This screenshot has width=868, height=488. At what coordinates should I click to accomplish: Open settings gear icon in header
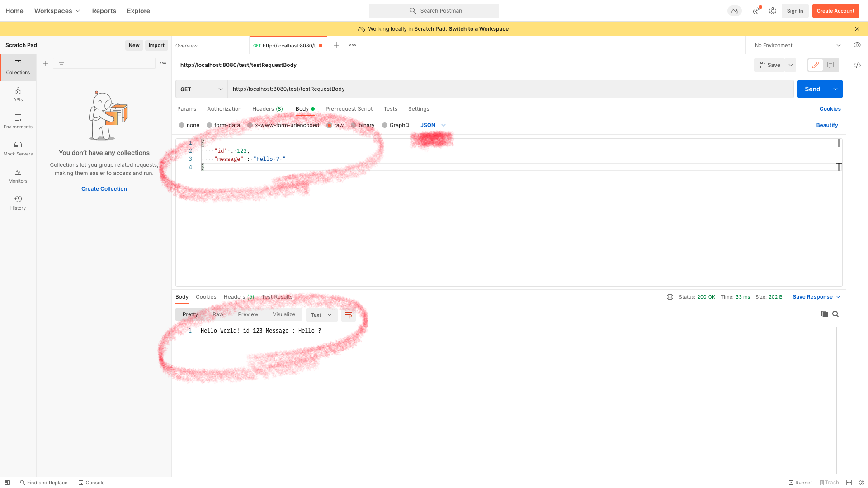tap(773, 11)
